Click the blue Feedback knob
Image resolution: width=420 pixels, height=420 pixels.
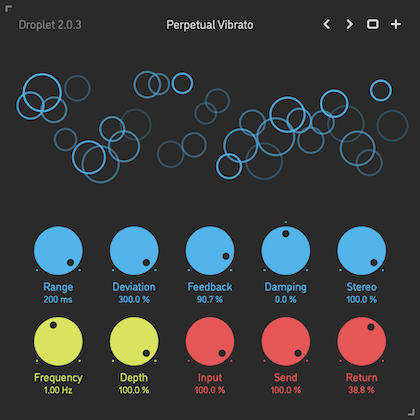[210, 251]
